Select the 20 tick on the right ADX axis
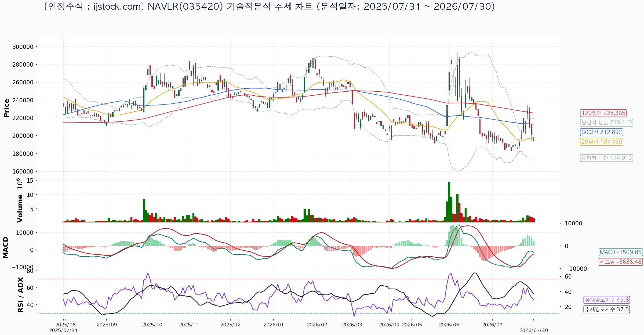The height and width of the screenshot is (335, 644). (568, 307)
